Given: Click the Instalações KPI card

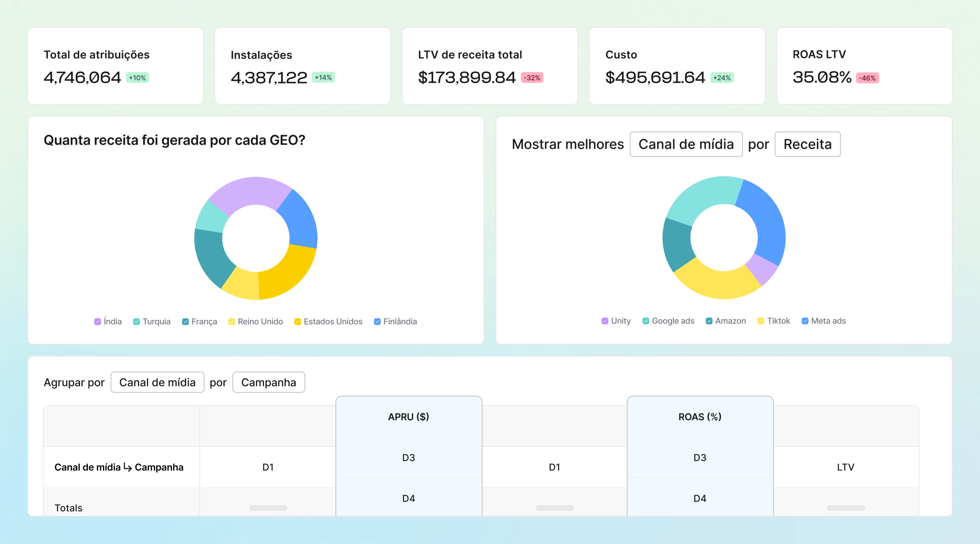Looking at the screenshot, I should pyautogui.click(x=302, y=66).
